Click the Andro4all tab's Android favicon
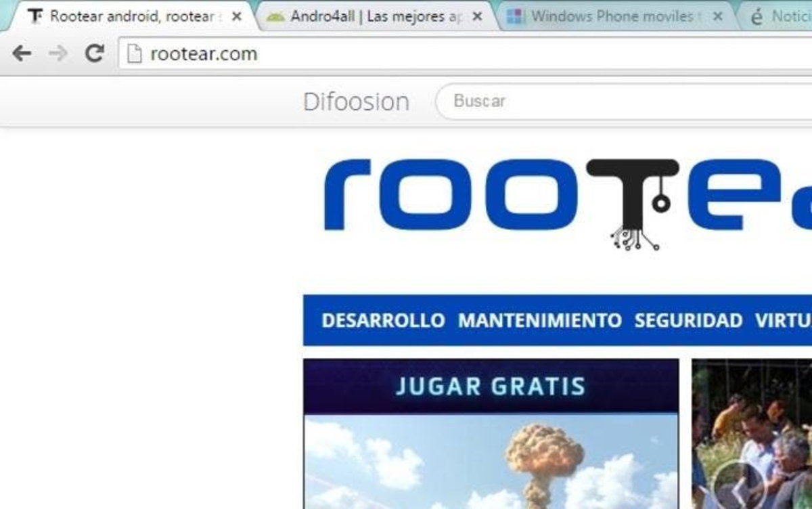This screenshot has width=812, height=509. tap(275, 17)
